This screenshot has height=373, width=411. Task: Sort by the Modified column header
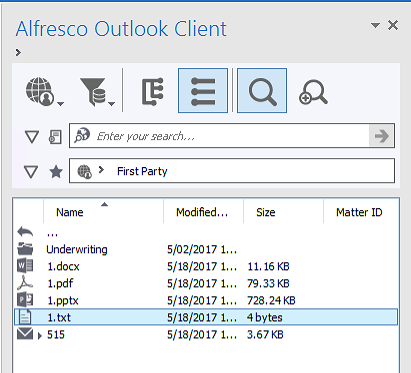[202, 212]
